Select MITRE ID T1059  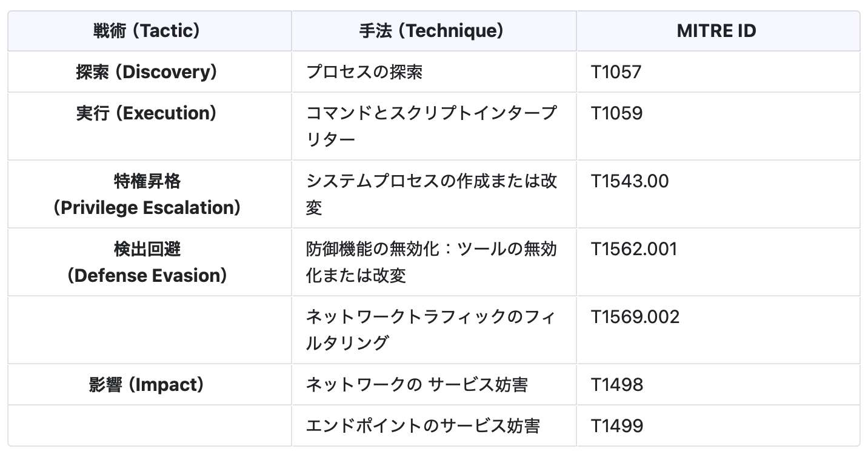(617, 113)
